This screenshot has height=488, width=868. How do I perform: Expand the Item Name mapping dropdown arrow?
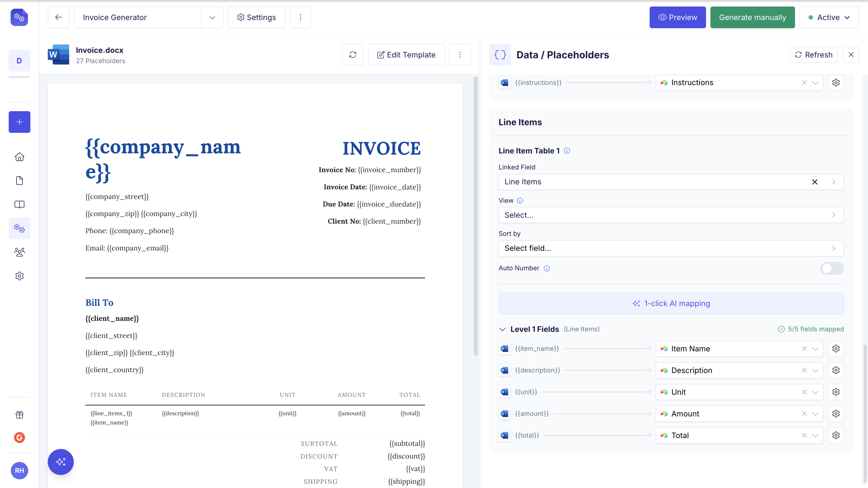(815, 349)
